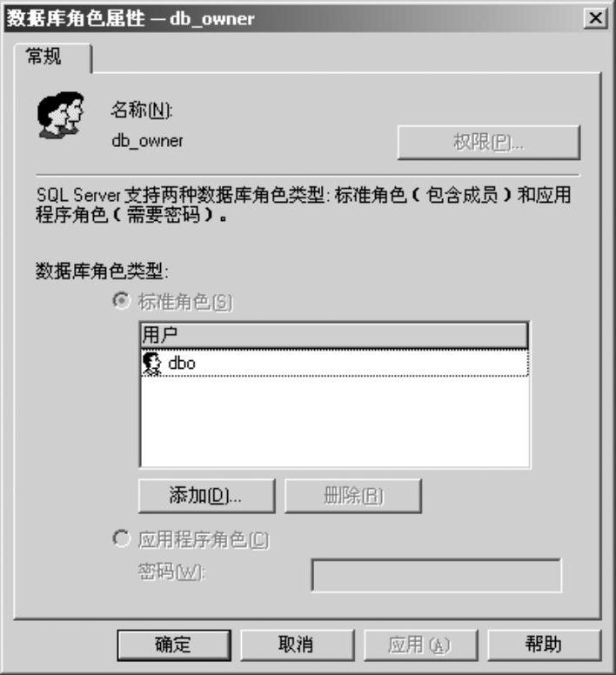Viewport: 616px width, 675px height.
Task: Close the db_owner properties dialog
Action: pos(595,18)
